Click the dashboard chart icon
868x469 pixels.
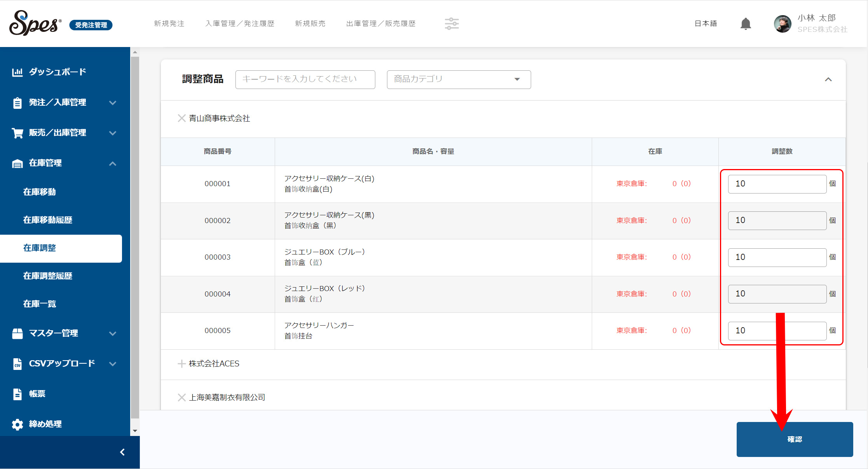coord(17,72)
